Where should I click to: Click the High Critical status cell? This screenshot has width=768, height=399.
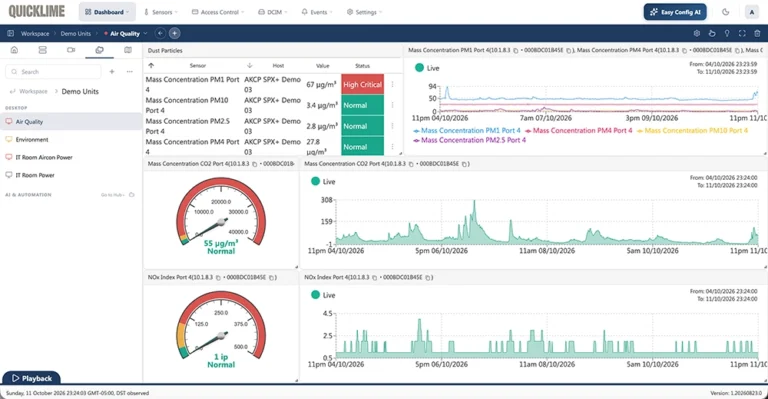click(x=362, y=84)
